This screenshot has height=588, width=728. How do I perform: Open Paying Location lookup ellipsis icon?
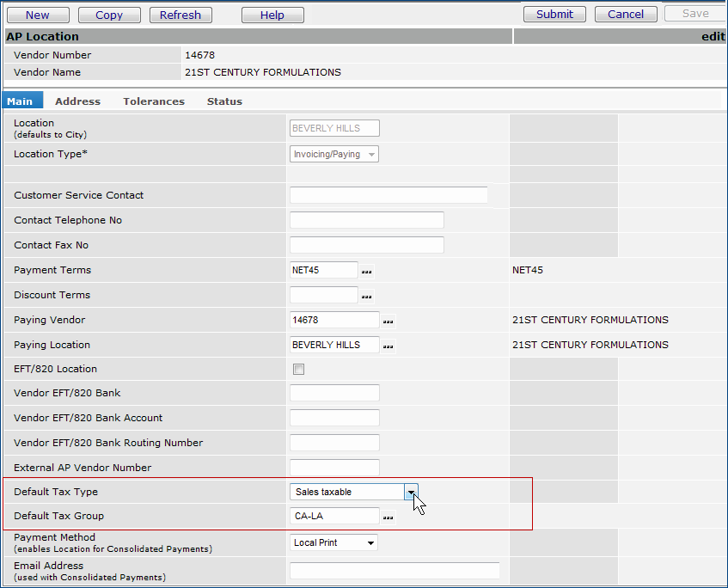[388, 346]
